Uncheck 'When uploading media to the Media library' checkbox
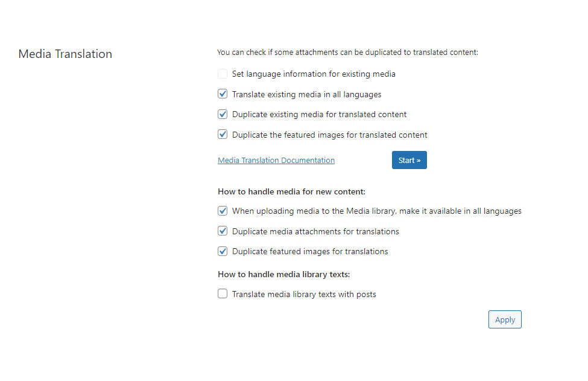Screen dimensions: 588x381 223,211
